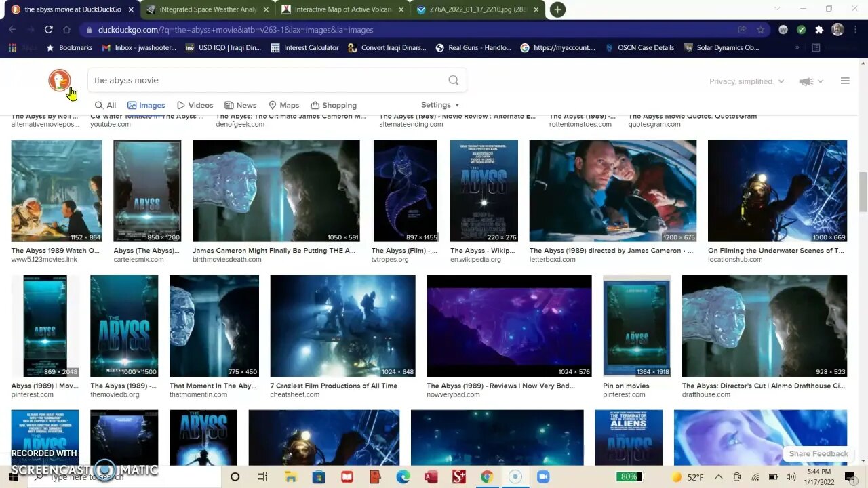Open the en.wikipedia.org Abyss poster thumbnail
Viewport: 868px width, 488px height.
point(484,191)
